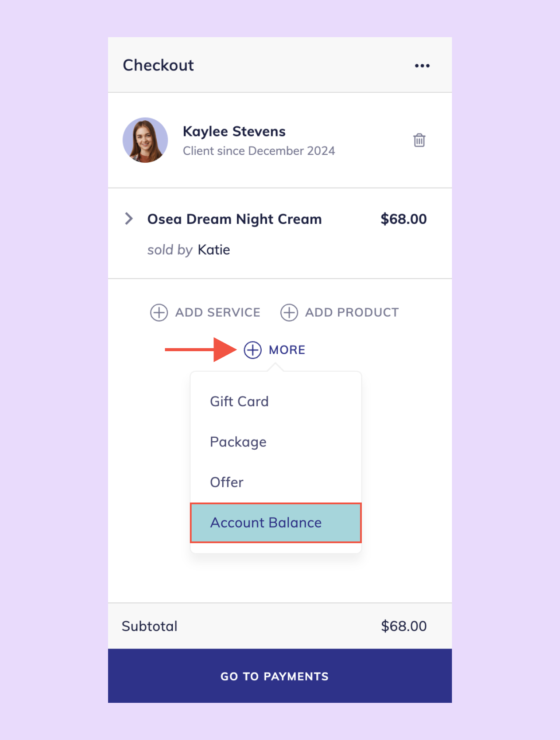Click the Katie seller name

[x=214, y=250]
